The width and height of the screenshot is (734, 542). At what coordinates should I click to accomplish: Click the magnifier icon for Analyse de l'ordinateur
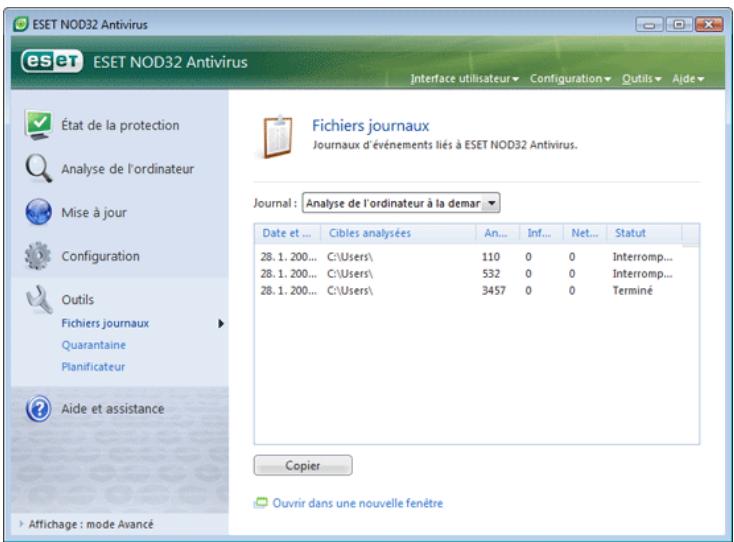38,168
